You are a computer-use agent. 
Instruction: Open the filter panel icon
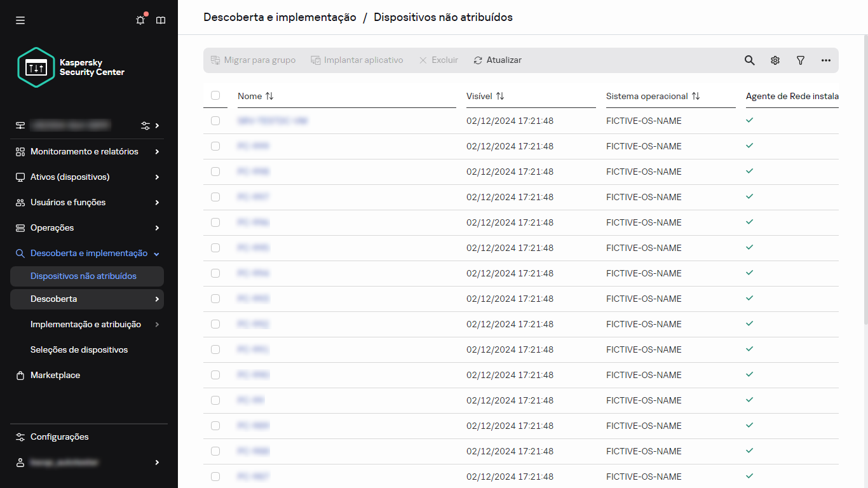click(x=800, y=60)
